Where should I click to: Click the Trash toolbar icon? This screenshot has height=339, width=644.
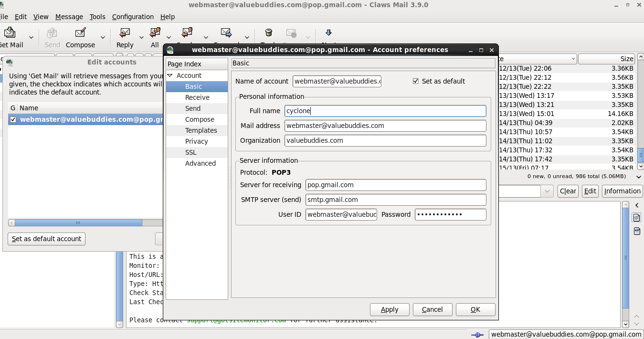pyautogui.click(x=268, y=32)
